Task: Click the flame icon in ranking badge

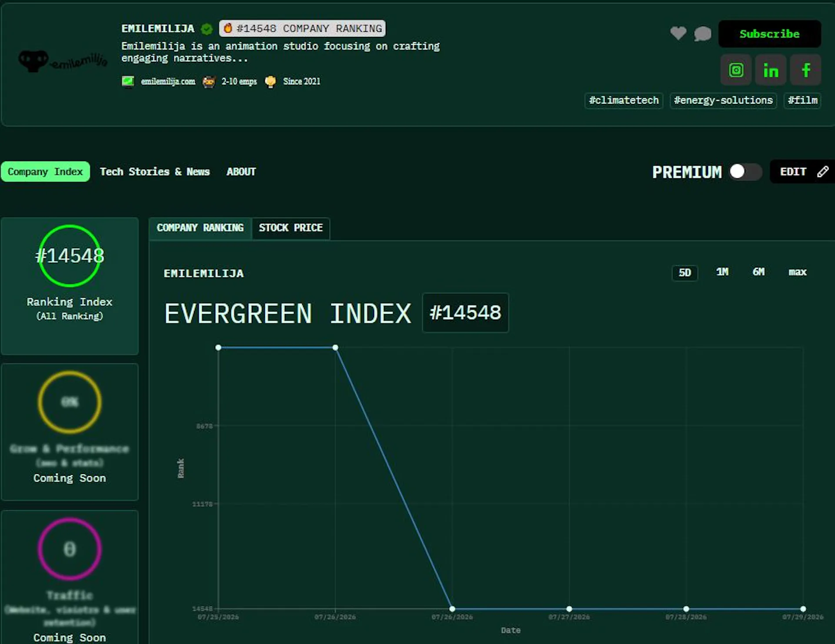Action: point(227,28)
